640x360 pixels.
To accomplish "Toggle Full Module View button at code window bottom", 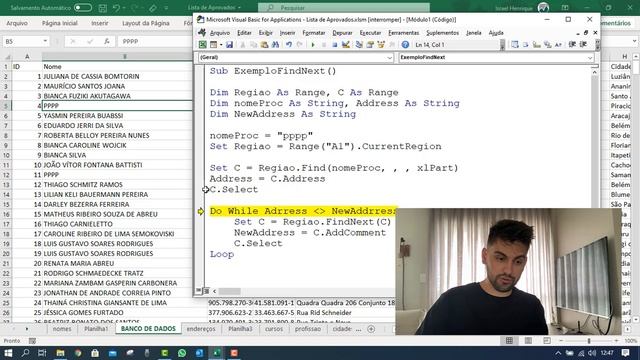I will [206, 291].
